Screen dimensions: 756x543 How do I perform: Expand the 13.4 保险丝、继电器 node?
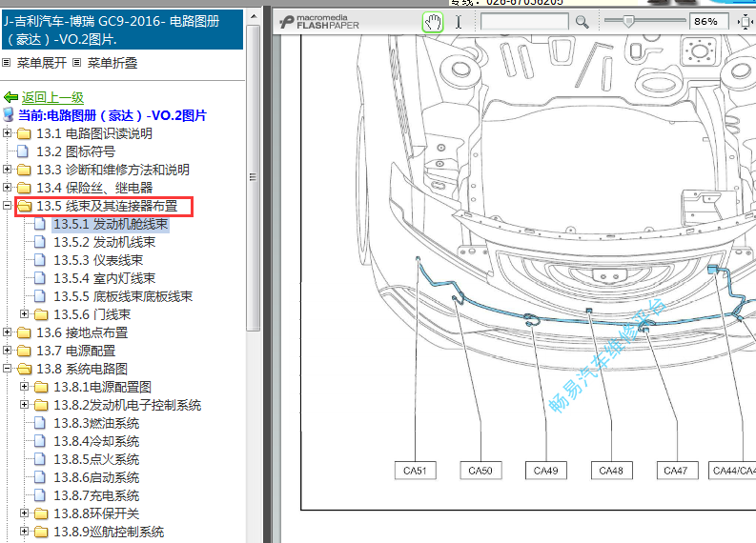(8, 187)
